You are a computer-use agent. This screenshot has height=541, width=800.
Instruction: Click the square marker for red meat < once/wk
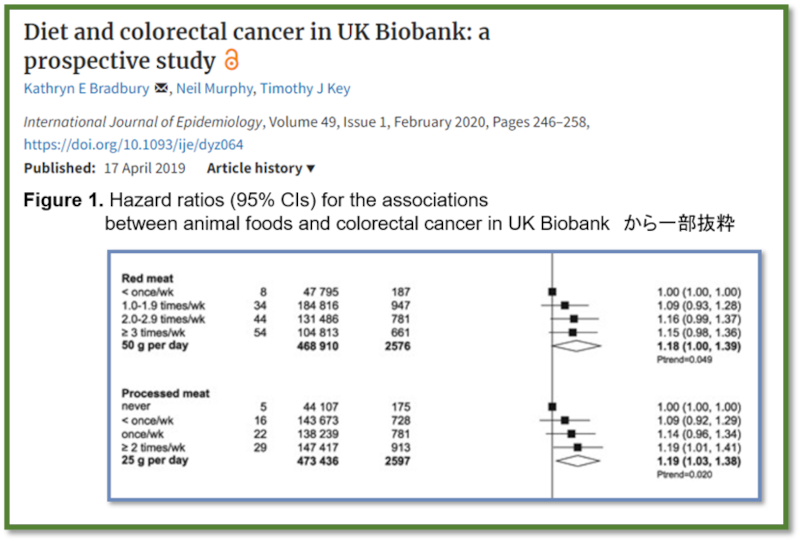[x=552, y=292]
